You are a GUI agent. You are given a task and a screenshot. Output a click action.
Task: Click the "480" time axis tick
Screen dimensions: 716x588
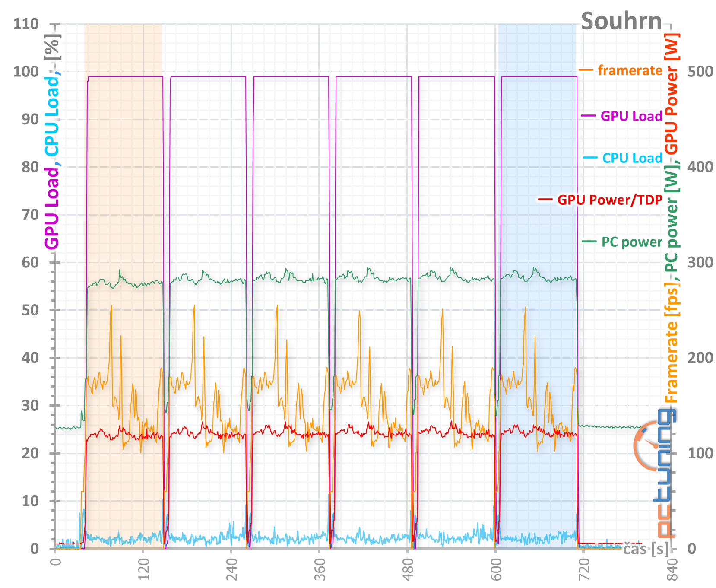point(408,570)
